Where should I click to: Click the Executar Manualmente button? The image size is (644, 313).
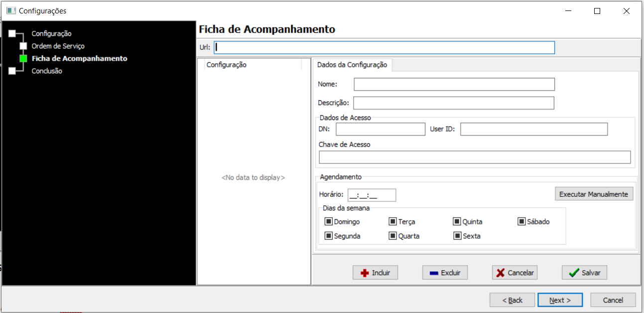coord(594,194)
